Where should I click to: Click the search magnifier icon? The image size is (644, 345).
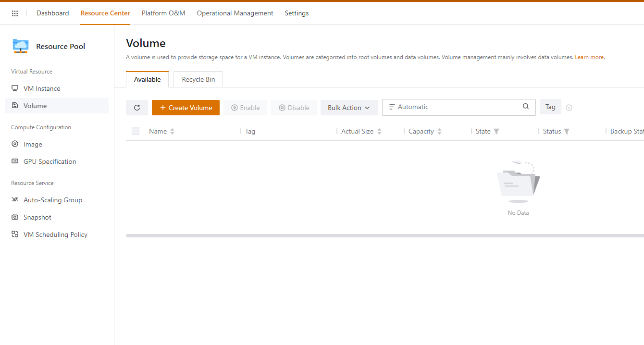(526, 107)
